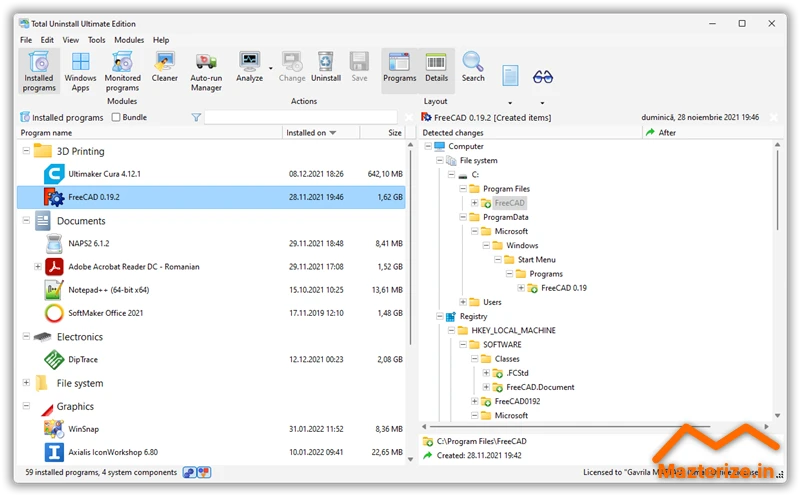
Task: Expand Adobe Acrobat Reader DC entry
Action: tap(37, 266)
